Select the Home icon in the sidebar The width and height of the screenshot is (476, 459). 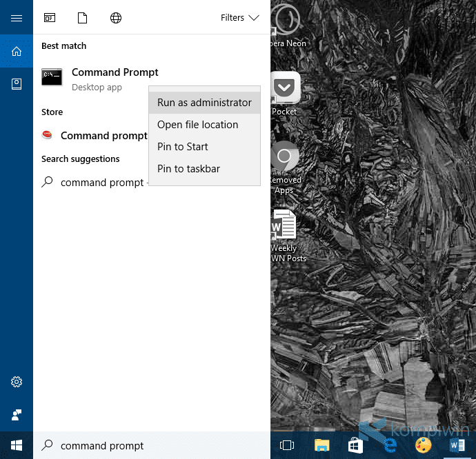coord(17,51)
